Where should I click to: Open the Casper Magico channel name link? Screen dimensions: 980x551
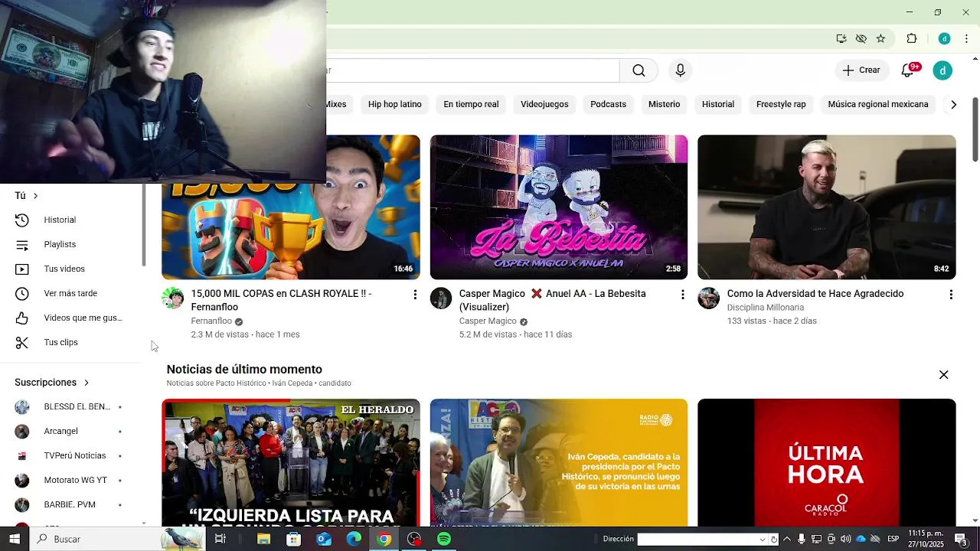488,321
